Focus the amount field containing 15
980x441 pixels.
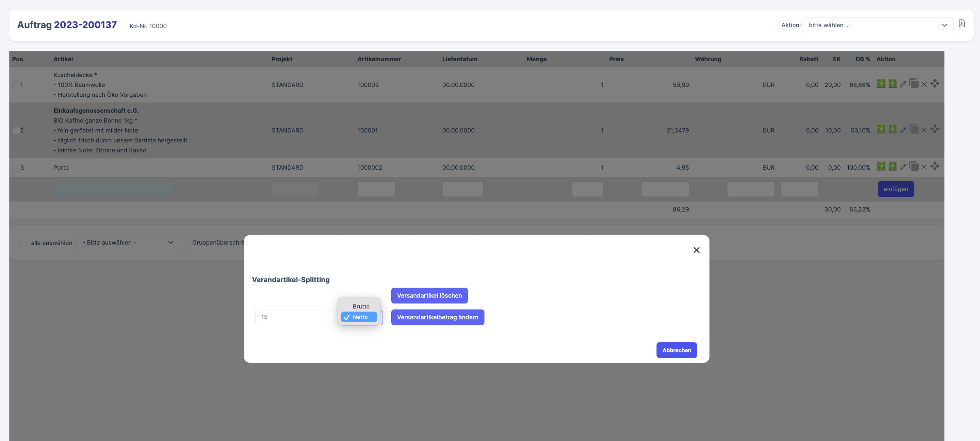point(294,317)
